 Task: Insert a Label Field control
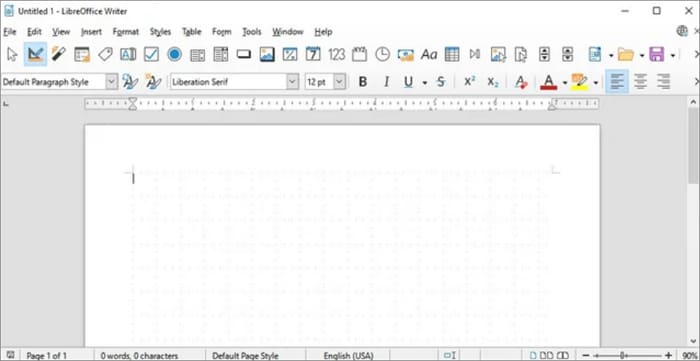(x=105, y=54)
